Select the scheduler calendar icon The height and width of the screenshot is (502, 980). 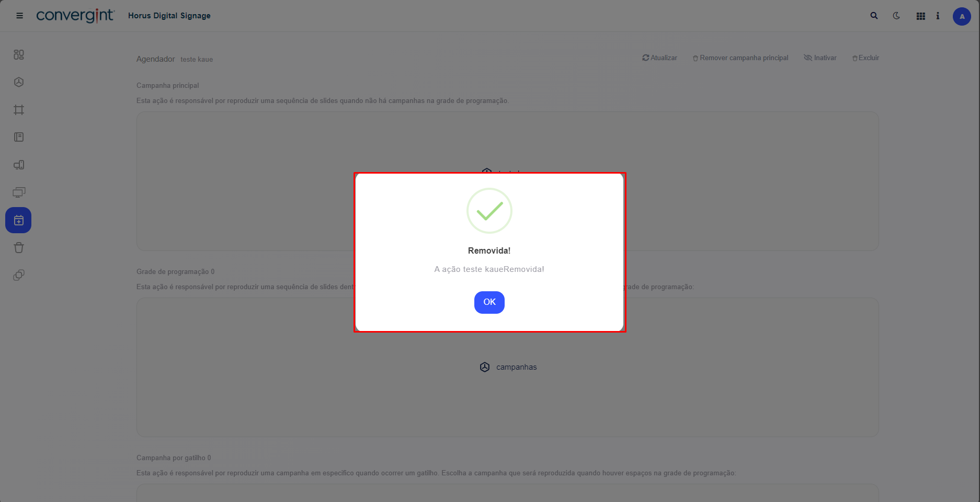[19, 220]
